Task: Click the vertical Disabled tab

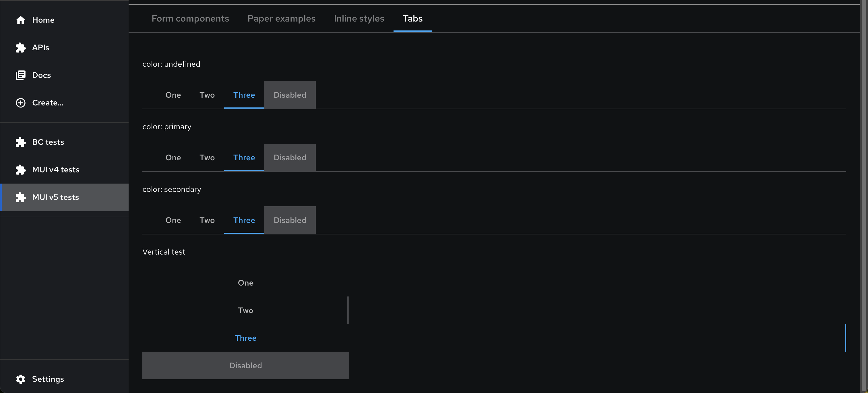Action: (245, 365)
